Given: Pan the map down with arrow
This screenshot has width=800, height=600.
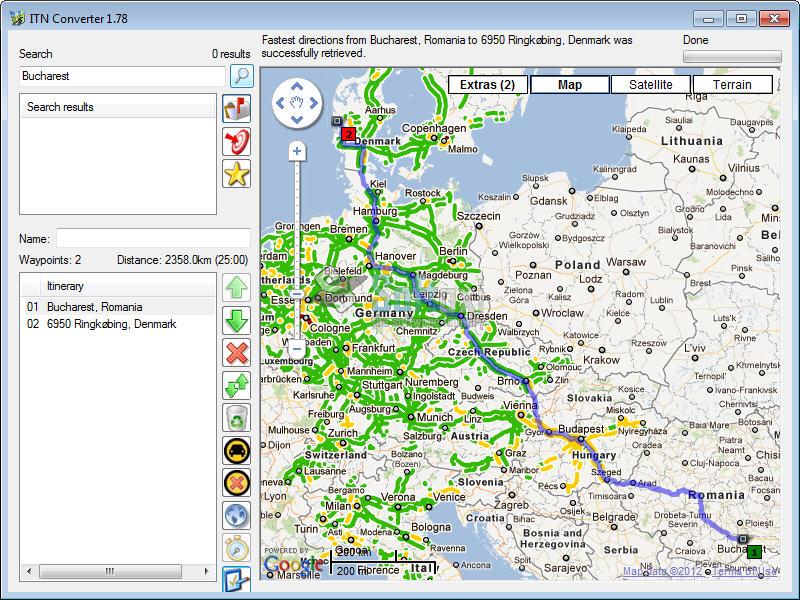Looking at the screenshot, I should point(297,120).
